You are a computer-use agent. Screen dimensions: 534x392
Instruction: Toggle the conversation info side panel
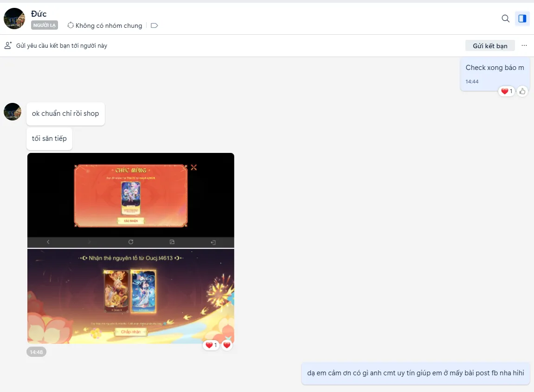click(522, 19)
